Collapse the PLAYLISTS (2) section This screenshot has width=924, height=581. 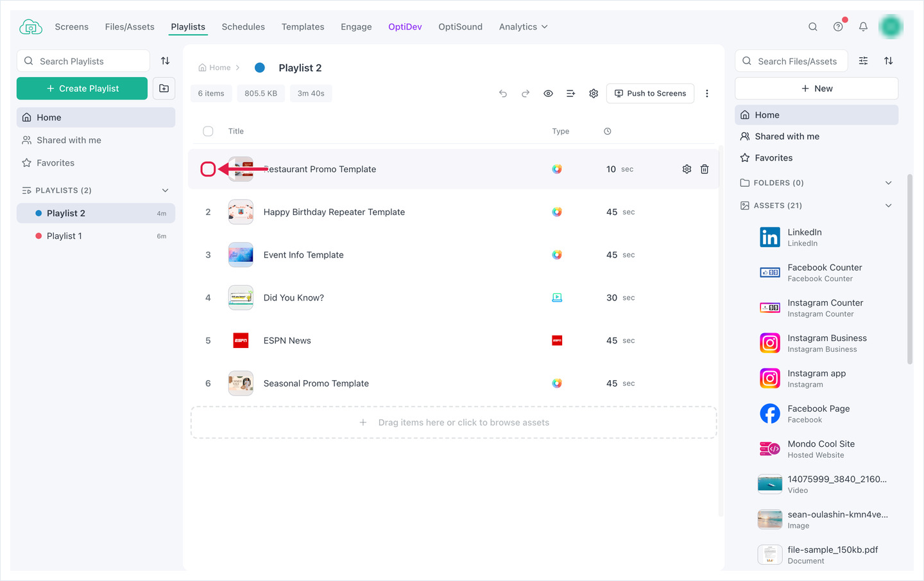(x=165, y=191)
